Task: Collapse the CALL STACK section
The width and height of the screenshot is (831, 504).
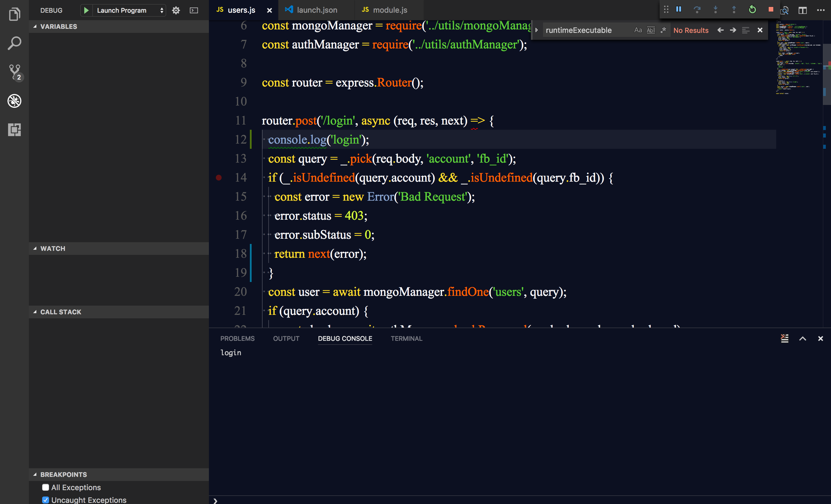Action: 119,312
